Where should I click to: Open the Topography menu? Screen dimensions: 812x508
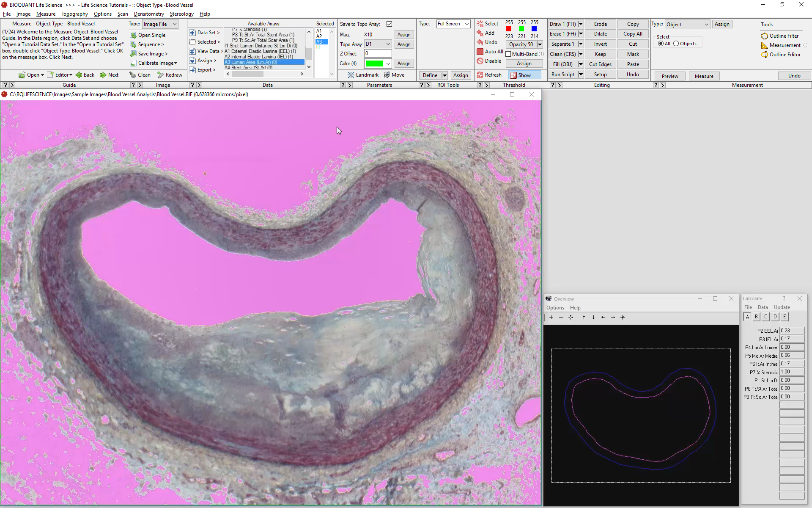[x=74, y=14]
